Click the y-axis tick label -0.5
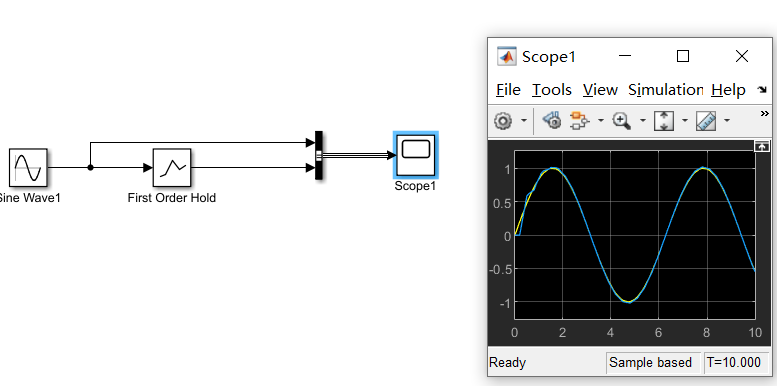777x386 pixels. [500, 270]
